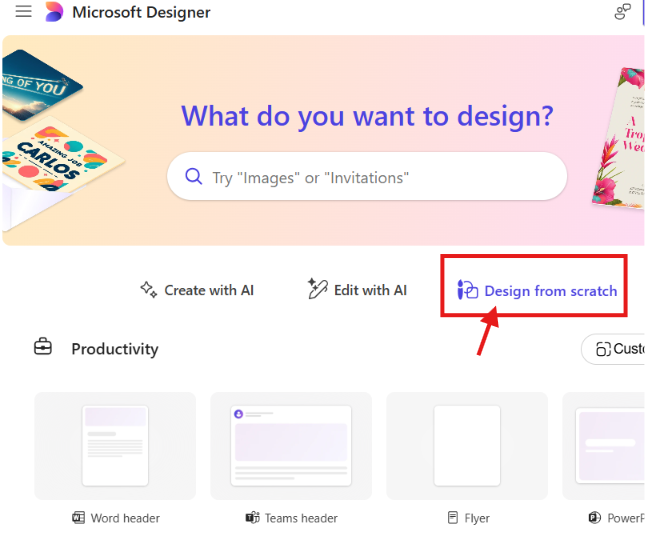The width and height of the screenshot is (645, 537).
Task: Click the Teams icon beside Teams header
Action: [253, 518]
